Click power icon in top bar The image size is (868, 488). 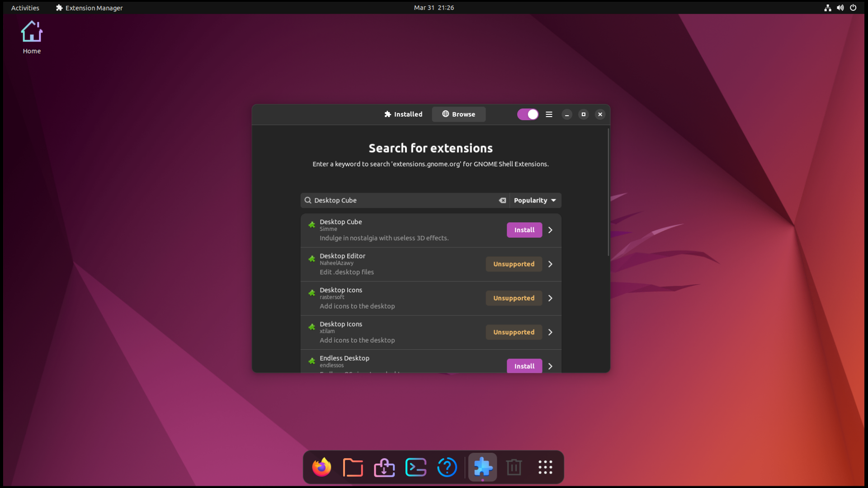(853, 8)
